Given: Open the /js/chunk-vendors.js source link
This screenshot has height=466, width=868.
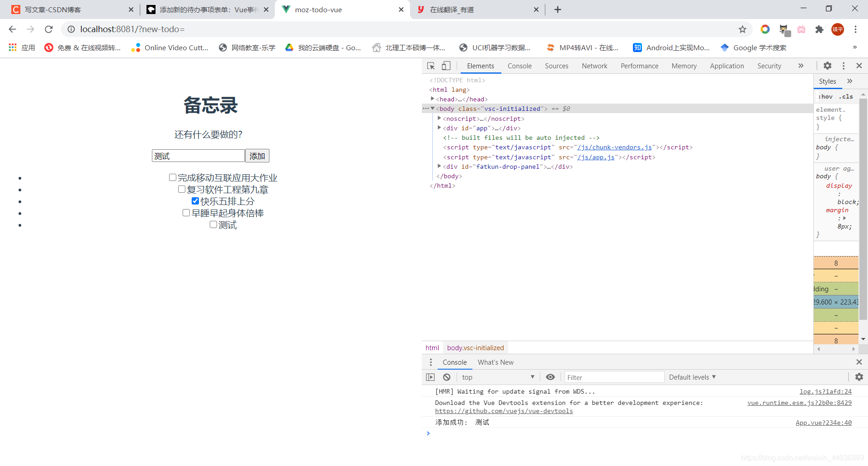Looking at the screenshot, I should click(x=615, y=147).
